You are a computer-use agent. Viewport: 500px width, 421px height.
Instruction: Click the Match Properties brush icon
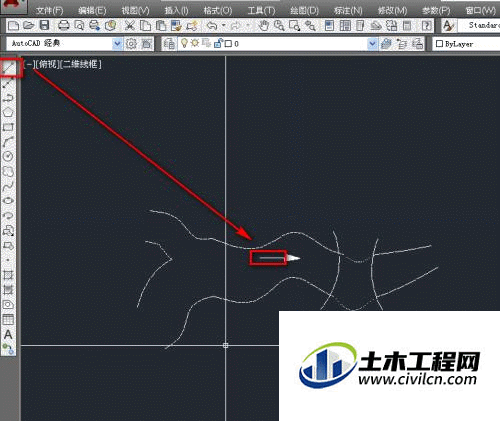coord(176,25)
